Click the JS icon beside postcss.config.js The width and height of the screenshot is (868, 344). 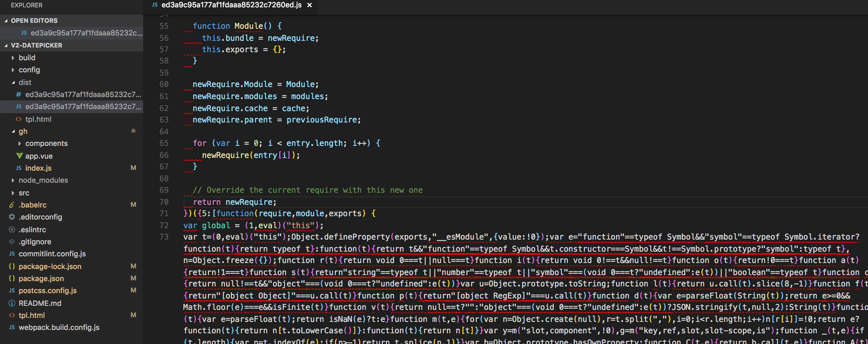[11, 290]
